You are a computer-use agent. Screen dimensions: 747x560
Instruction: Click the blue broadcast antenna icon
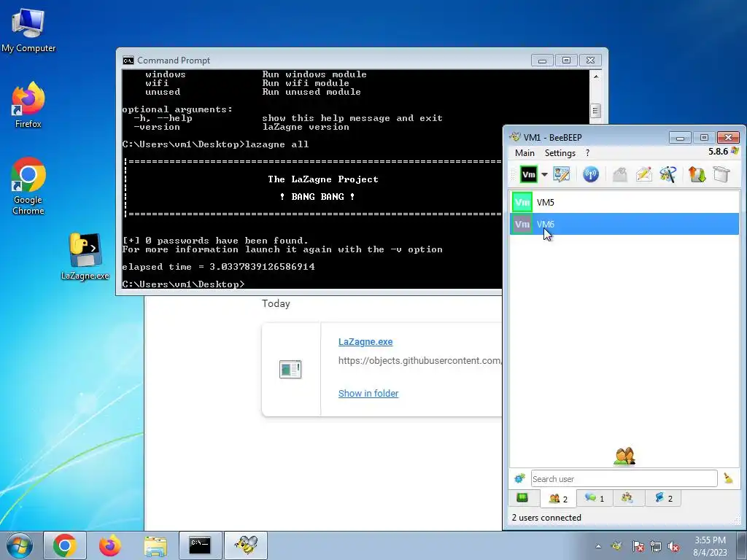[x=591, y=174]
